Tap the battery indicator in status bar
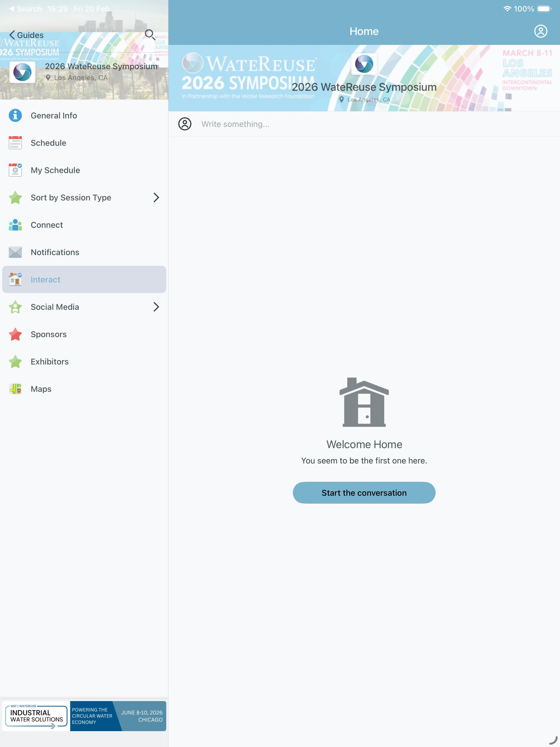This screenshot has width=560, height=747. [544, 9]
